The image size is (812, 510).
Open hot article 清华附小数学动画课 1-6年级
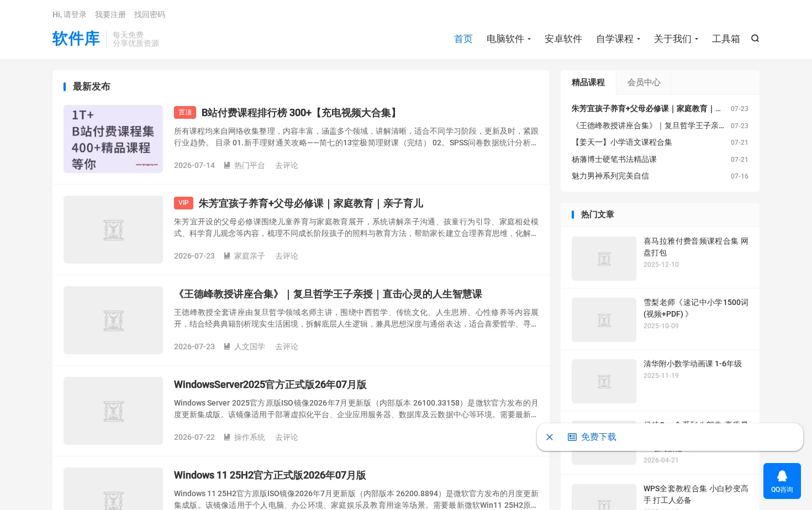click(693, 364)
